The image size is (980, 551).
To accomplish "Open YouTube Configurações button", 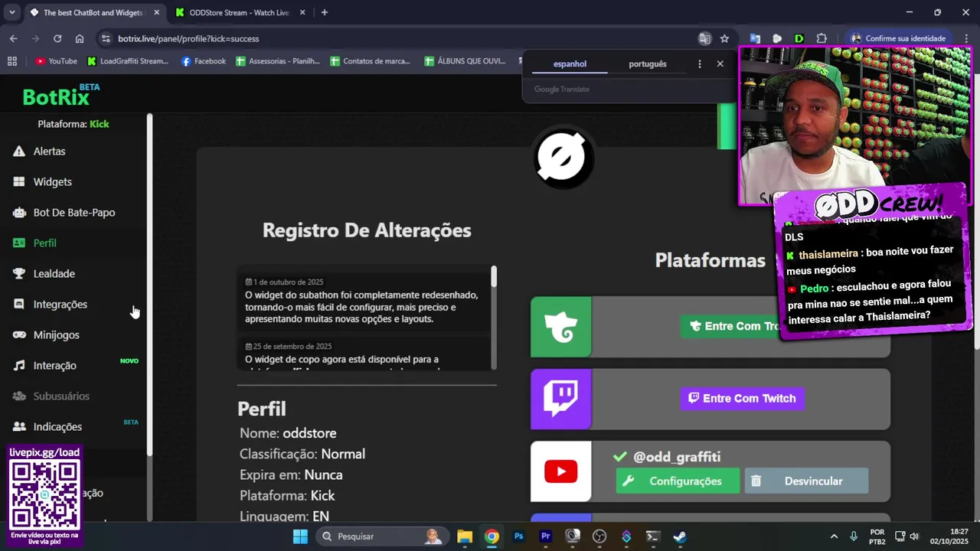I will coord(678,481).
